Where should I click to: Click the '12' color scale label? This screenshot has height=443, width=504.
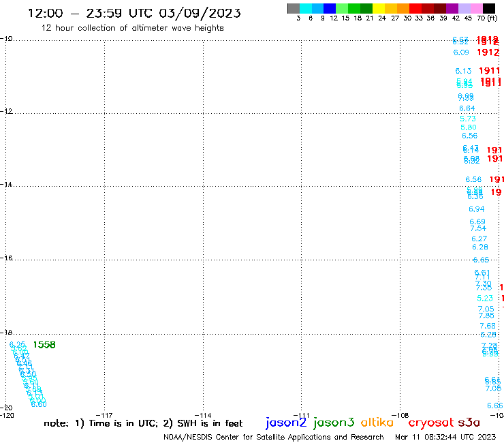click(x=334, y=18)
